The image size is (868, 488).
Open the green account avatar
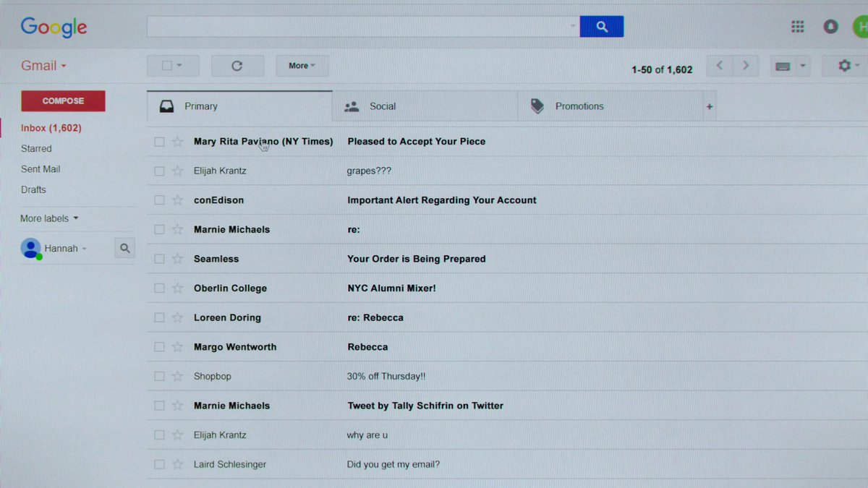(x=861, y=27)
